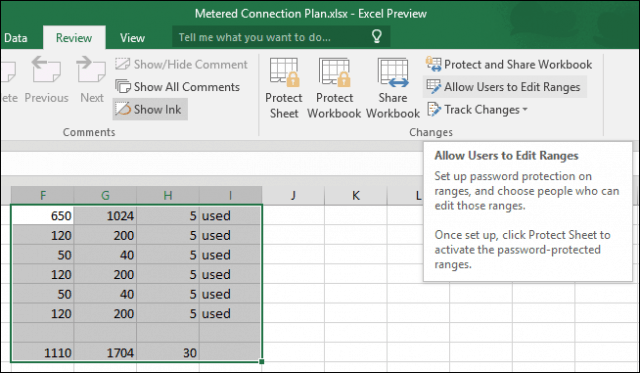The height and width of the screenshot is (373, 640).
Task: Select column G header
Action: pos(105,195)
